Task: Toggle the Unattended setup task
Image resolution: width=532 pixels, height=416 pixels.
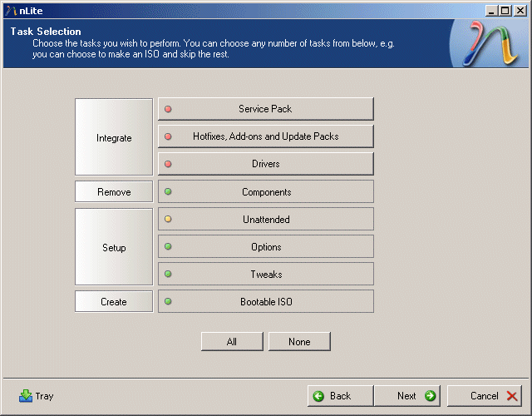Action: pos(266,220)
